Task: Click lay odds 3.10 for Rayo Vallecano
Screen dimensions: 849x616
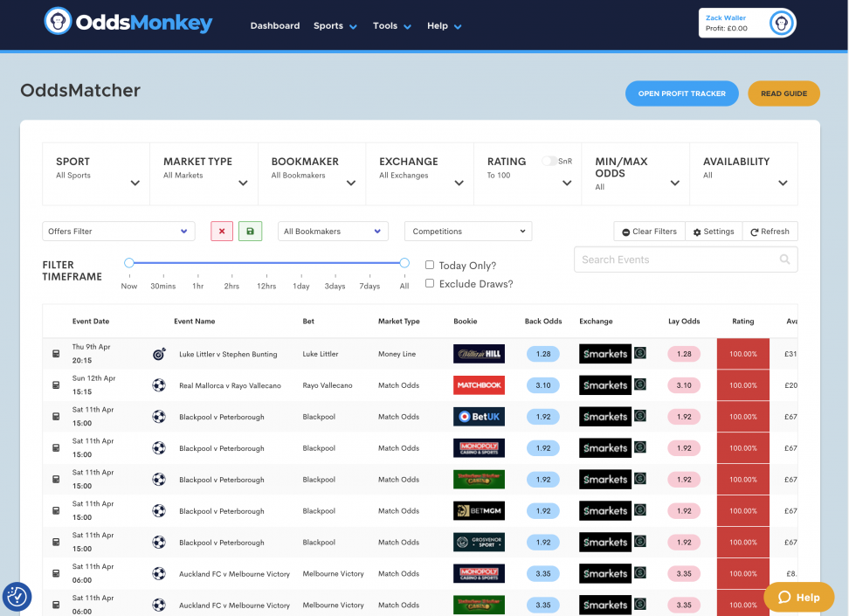Action: click(684, 385)
